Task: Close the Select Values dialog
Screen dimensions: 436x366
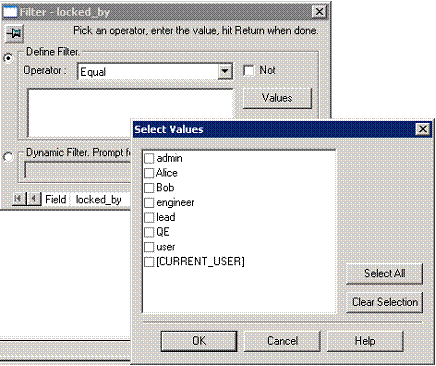Action: click(x=423, y=129)
